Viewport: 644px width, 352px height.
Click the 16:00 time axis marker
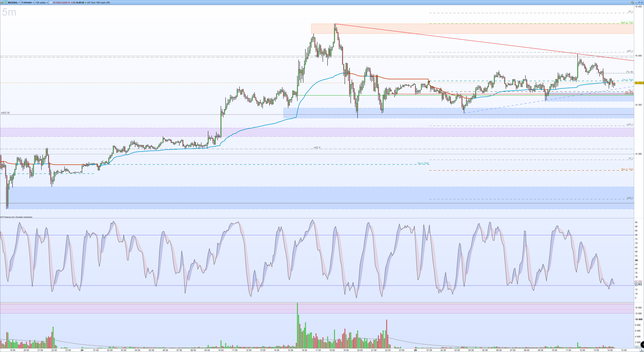click(304, 350)
